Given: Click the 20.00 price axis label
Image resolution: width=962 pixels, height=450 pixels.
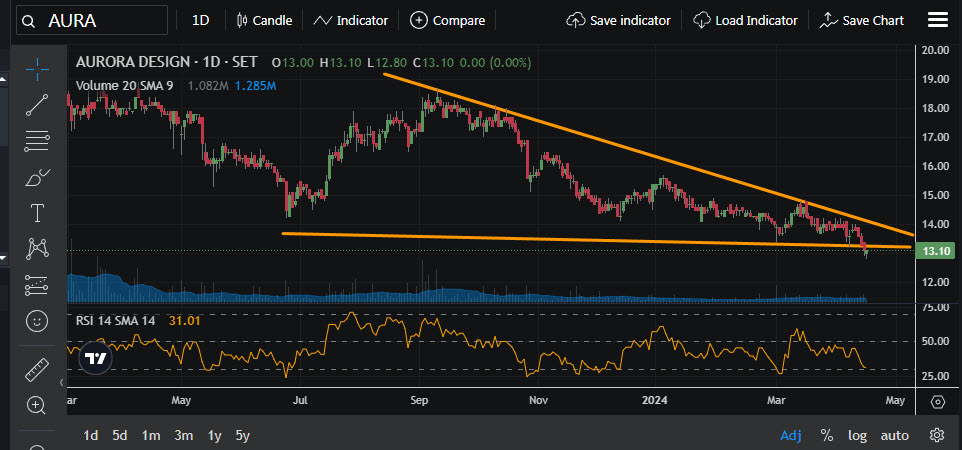Looking at the screenshot, I should coord(935,50).
